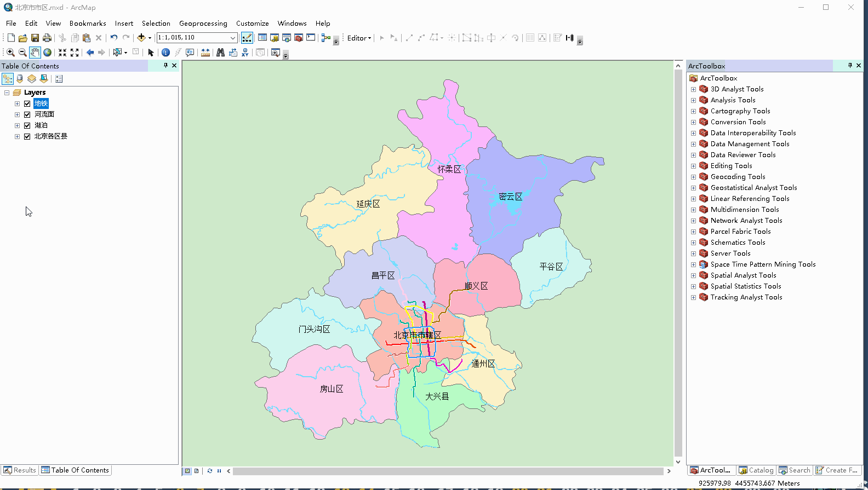Viewport: 868px width, 490px height.
Task: Pause drawing button below map
Action: pyautogui.click(x=219, y=471)
